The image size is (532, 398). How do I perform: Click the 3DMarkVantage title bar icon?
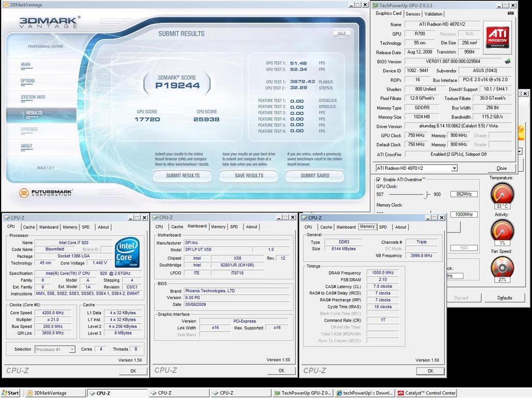coord(5,5)
